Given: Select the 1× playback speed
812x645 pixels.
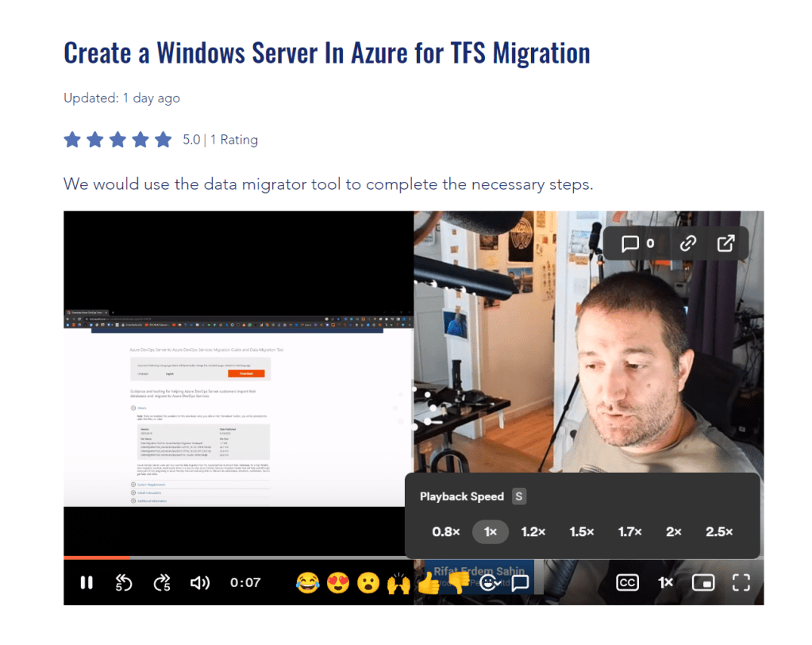Looking at the screenshot, I should pos(490,531).
